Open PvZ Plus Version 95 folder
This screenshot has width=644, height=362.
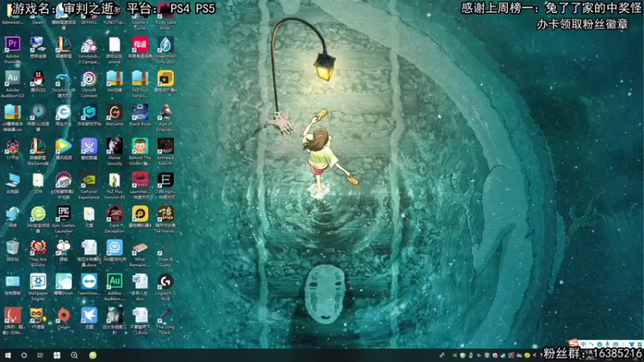point(114,179)
